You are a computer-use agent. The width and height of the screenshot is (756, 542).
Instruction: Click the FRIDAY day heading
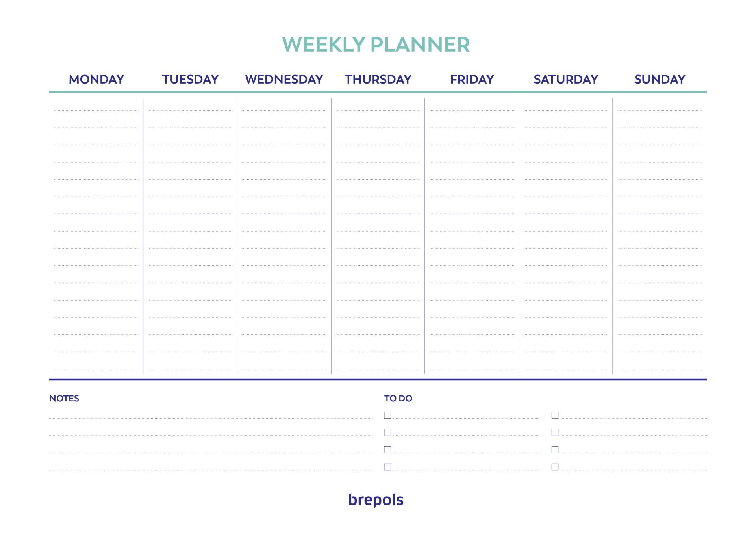[472, 79]
